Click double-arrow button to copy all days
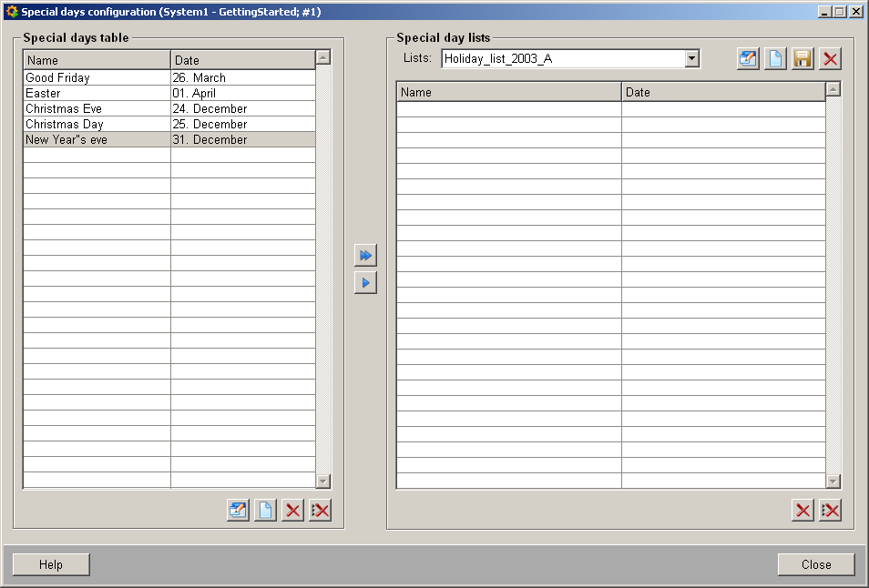 (x=365, y=256)
